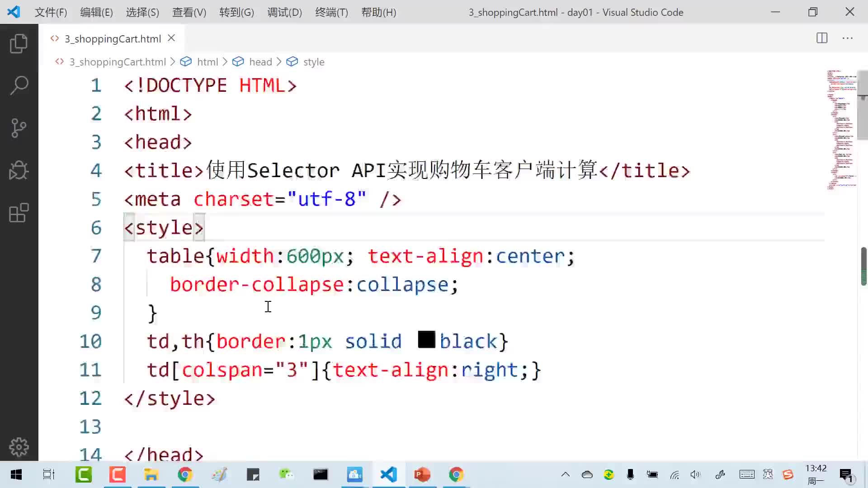Open the touch keyboard tray icon
The image size is (868, 488).
747,474
